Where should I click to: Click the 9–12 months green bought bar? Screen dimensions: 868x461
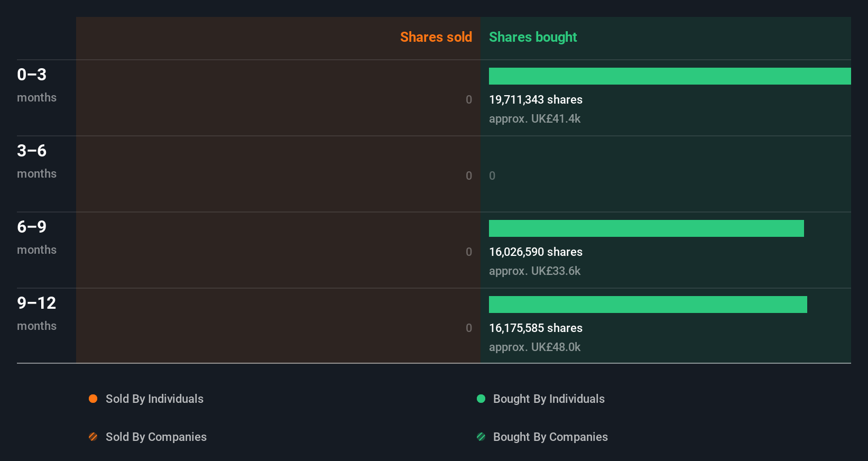point(648,305)
